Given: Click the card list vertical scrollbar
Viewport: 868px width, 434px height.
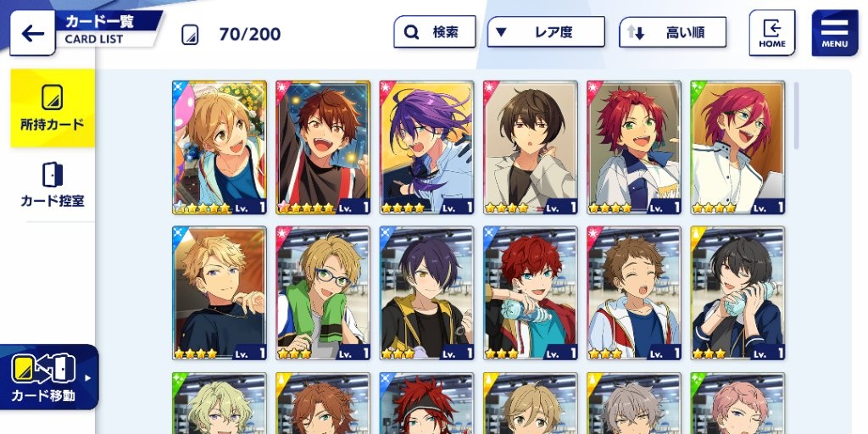Looking at the screenshot, I should (x=797, y=115).
